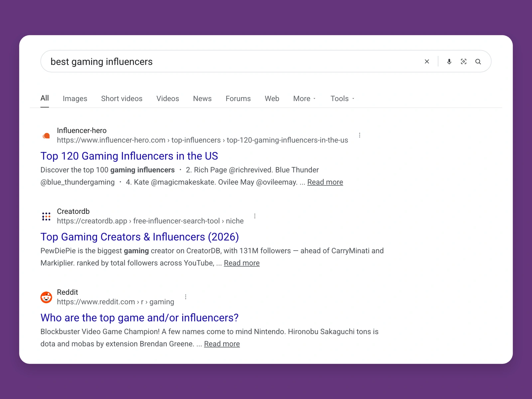
Task: Click the reddit.com r gaming URL breadcrumb
Action: pos(115,302)
